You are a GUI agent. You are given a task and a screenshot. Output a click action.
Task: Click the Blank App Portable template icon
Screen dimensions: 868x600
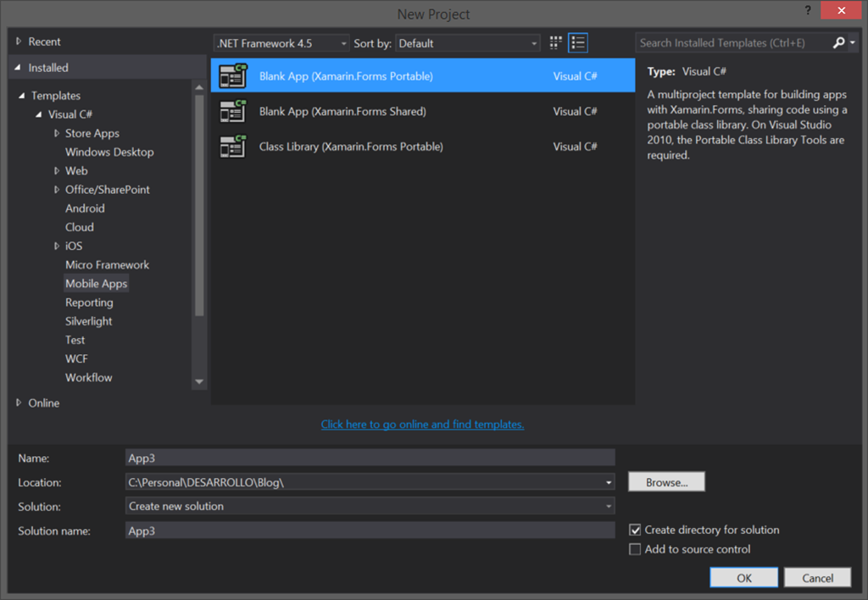click(x=232, y=75)
